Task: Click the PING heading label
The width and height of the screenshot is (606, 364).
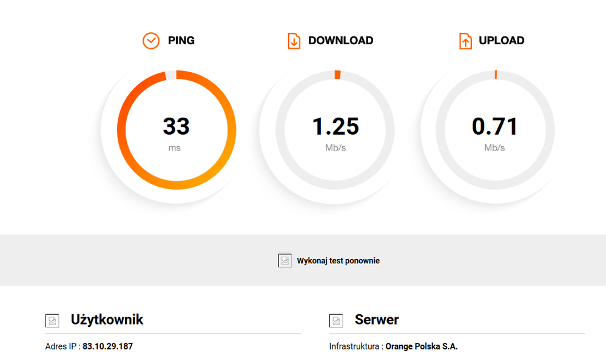Action: 181,41
